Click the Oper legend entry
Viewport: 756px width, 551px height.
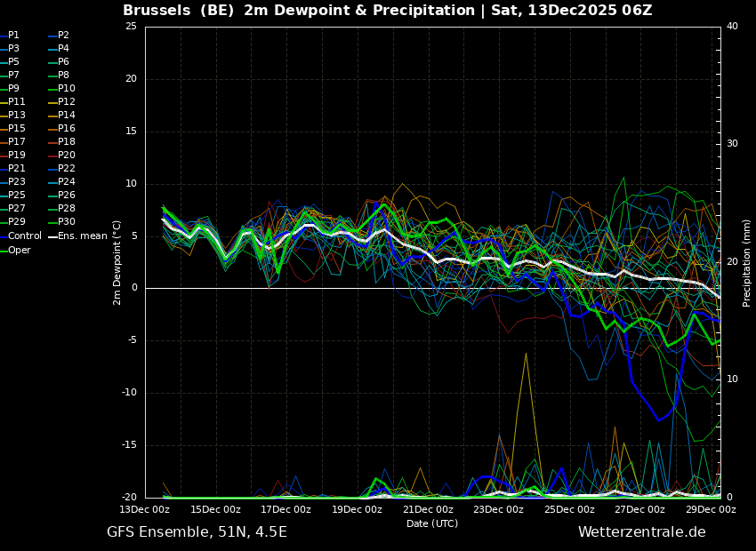[x=20, y=251]
